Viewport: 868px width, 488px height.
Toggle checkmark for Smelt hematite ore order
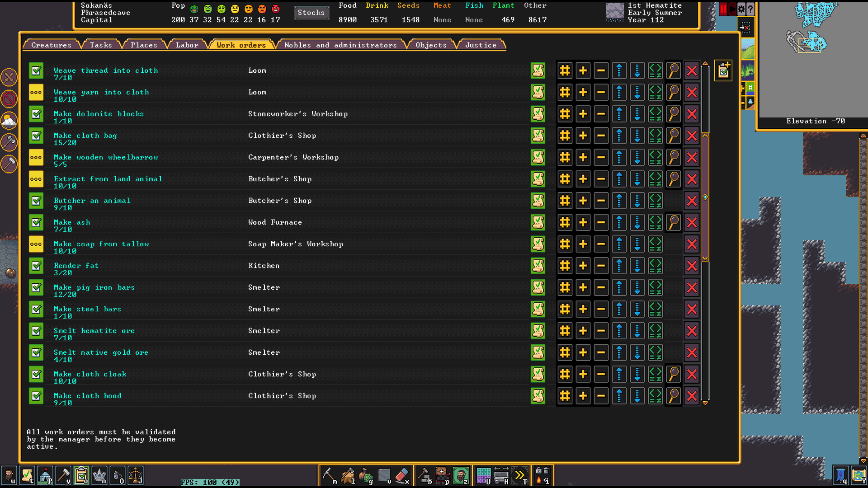click(36, 331)
